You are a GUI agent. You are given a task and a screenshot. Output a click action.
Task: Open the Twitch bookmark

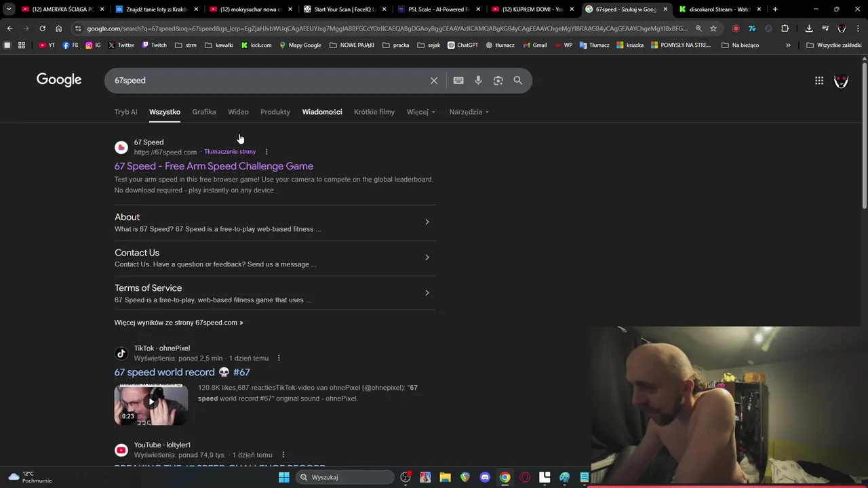154,45
